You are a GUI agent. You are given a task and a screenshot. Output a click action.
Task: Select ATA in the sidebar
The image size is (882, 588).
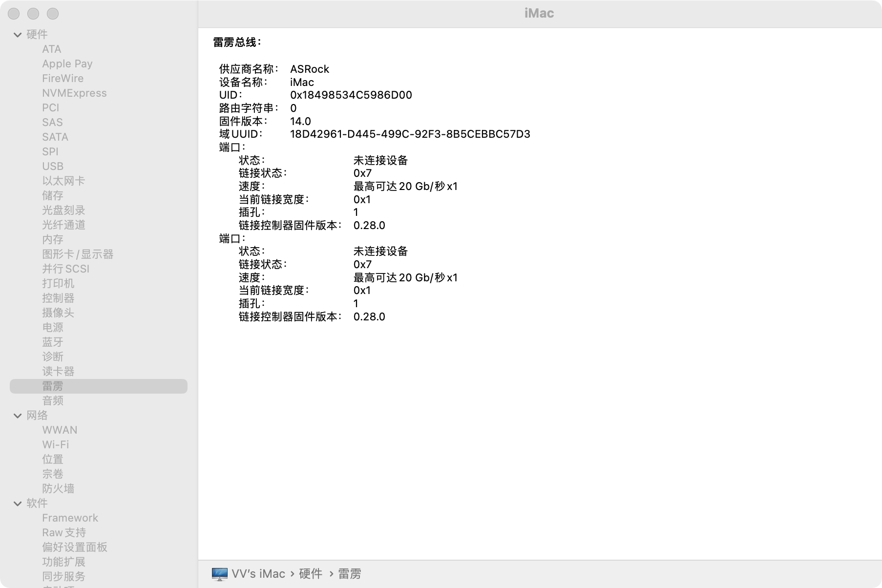[51, 49]
